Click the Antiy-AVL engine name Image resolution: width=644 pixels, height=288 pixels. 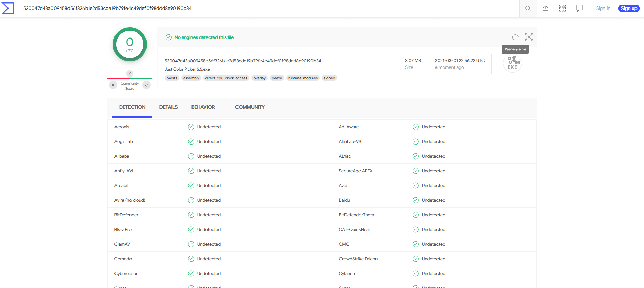click(124, 171)
